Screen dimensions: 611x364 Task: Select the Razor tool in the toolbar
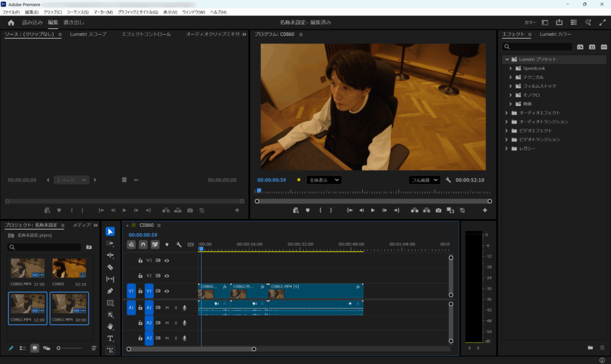pyautogui.click(x=110, y=267)
